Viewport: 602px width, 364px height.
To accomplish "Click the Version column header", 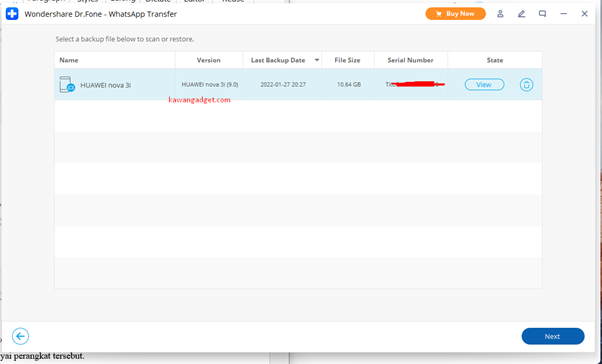I will click(208, 60).
